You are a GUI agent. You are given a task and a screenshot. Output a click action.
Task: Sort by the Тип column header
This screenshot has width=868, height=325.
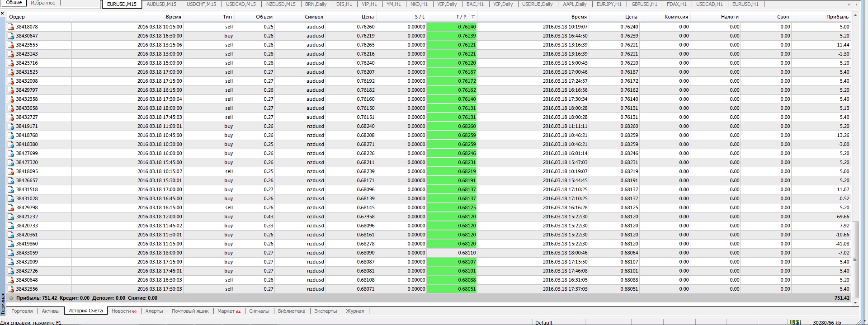pos(209,17)
